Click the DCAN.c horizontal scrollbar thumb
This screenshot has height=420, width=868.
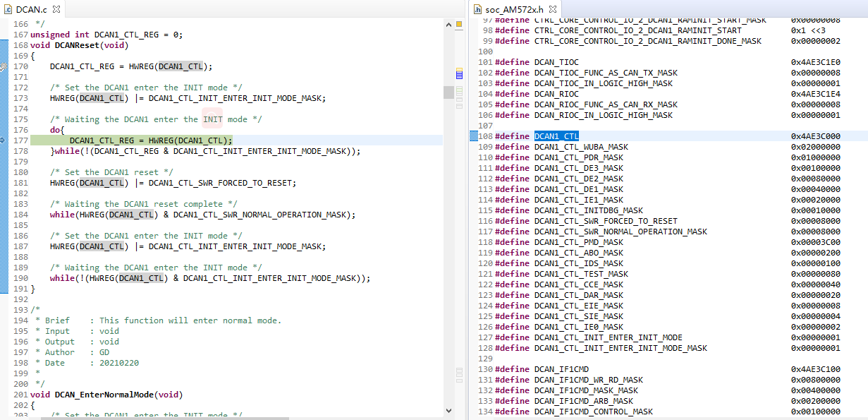(x=164, y=419)
